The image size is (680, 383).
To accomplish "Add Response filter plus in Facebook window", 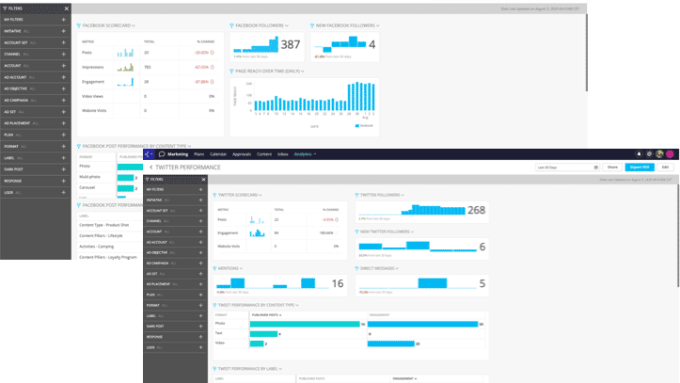I will click(x=63, y=181).
